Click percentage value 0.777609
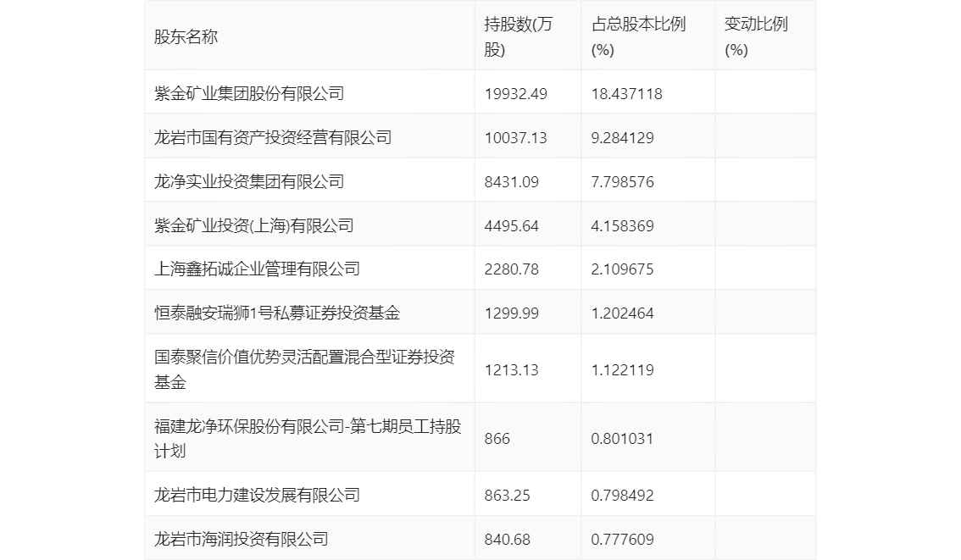 [622, 539]
